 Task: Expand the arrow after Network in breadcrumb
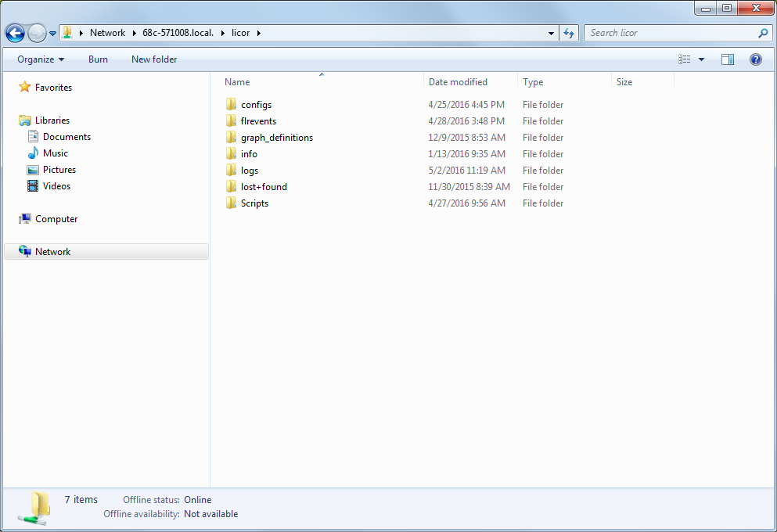click(134, 33)
